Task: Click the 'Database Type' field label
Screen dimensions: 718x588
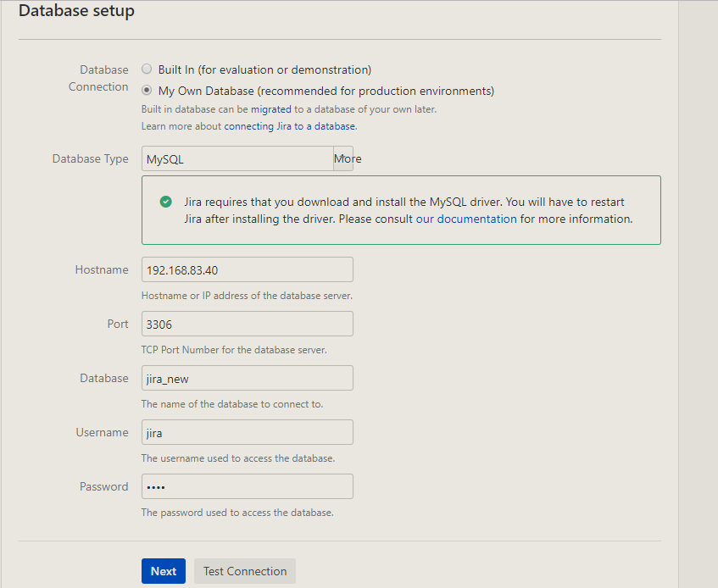Action: pyautogui.click(x=91, y=158)
